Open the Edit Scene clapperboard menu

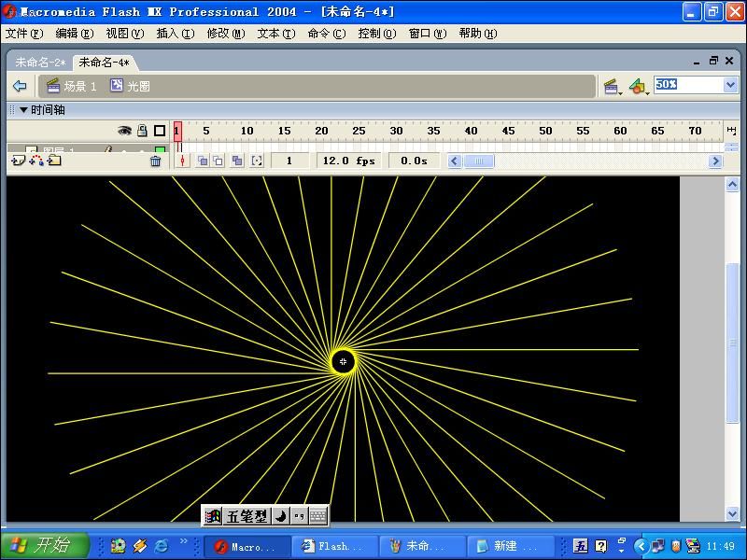pyautogui.click(x=613, y=87)
